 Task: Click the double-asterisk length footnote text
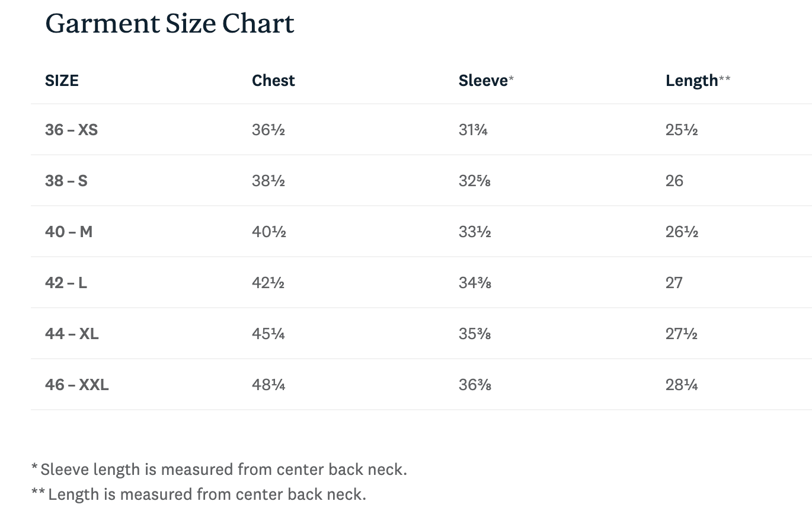click(199, 494)
